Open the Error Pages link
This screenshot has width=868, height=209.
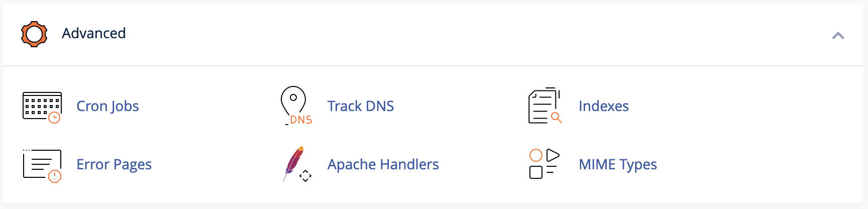coord(114,164)
